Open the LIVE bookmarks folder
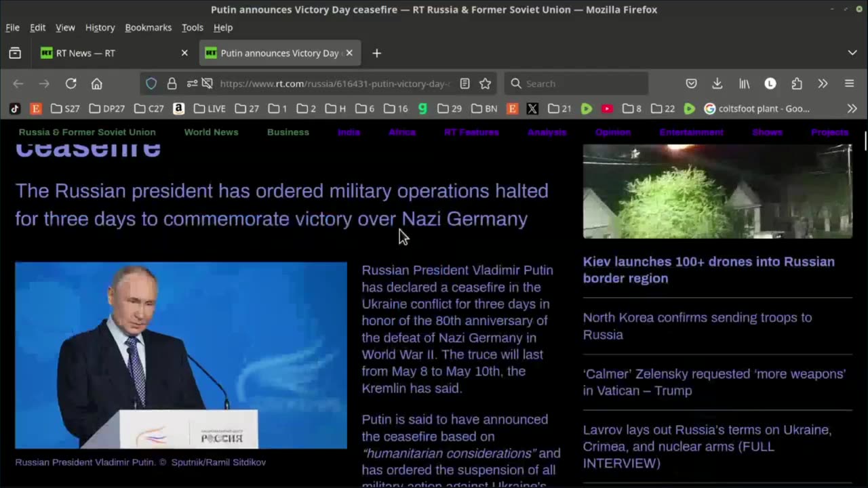The width and height of the screenshot is (868, 488). tap(210, 108)
